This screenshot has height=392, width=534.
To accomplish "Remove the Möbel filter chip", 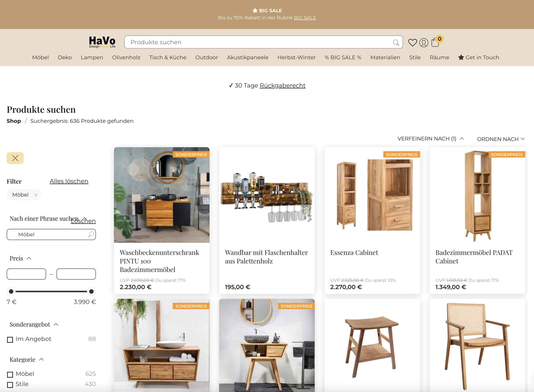I will click(36, 195).
